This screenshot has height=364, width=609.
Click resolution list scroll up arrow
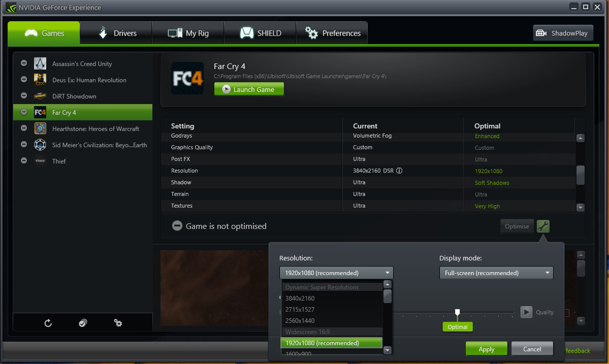tap(387, 284)
